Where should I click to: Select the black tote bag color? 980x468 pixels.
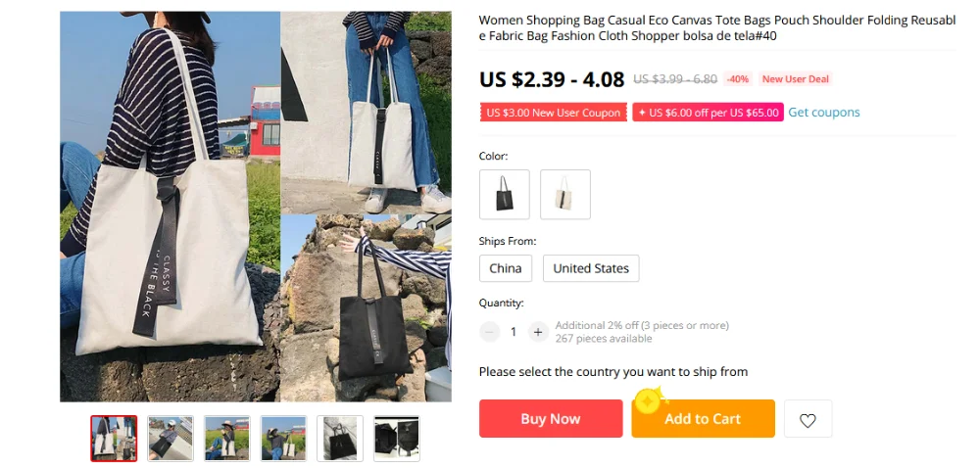point(505,195)
